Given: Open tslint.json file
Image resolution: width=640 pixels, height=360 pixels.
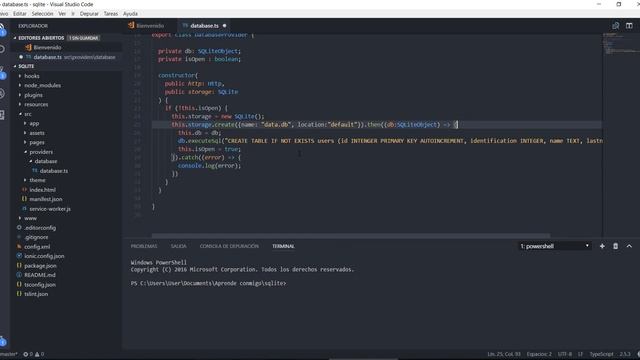Looking at the screenshot, I should (36, 294).
